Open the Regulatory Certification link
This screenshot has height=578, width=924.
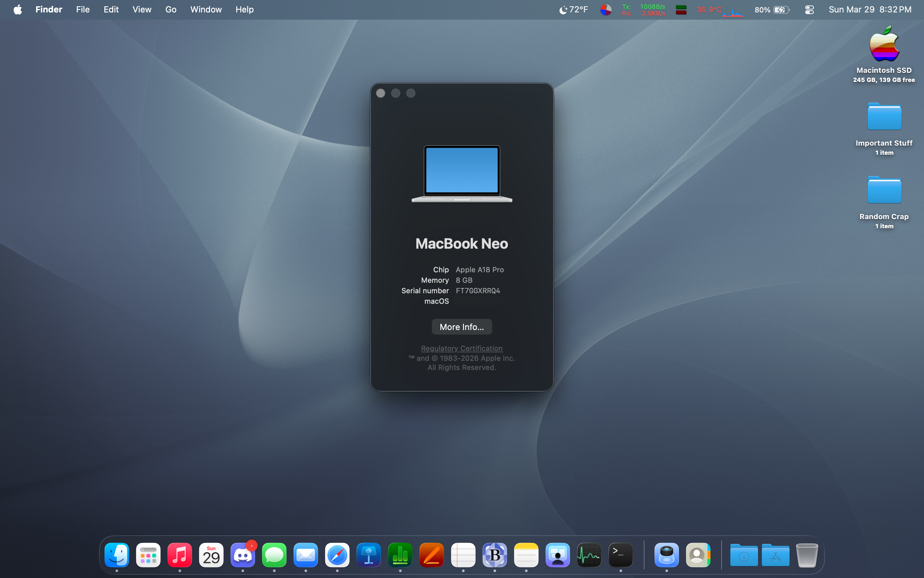[x=462, y=348]
